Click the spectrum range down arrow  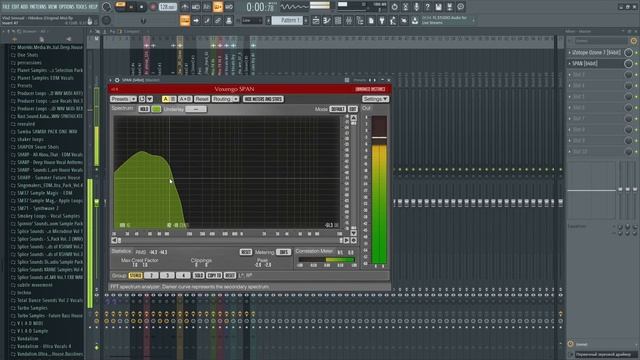[x=353, y=233]
